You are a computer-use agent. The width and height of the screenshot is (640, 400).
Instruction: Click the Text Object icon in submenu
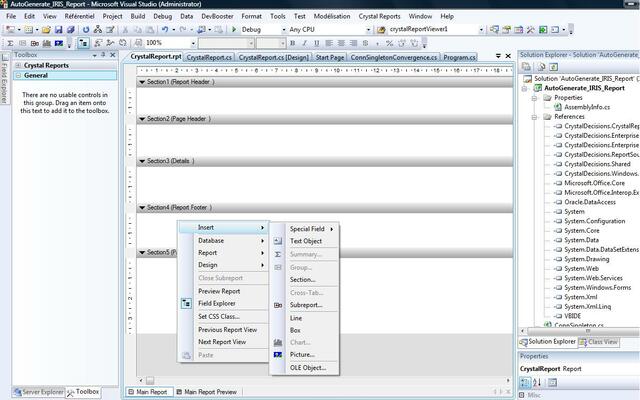pyautogui.click(x=278, y=241)
